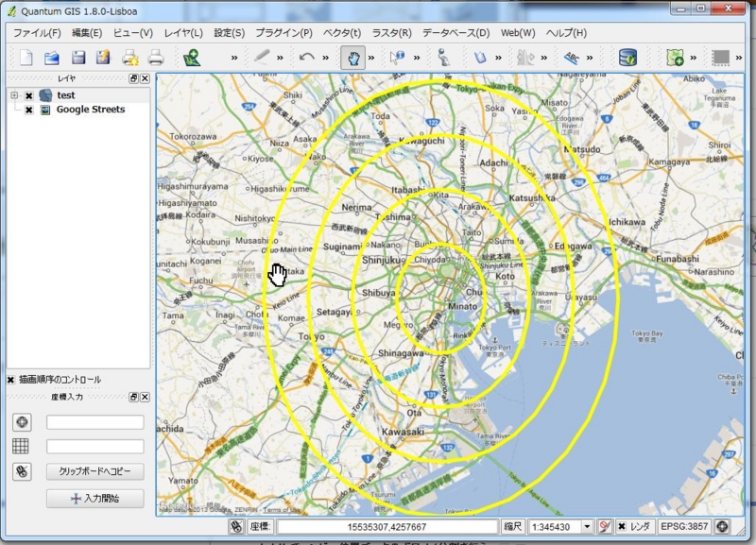Click the second 座標入力 text field
Screen dimensions: 756x545
tap(95, 446)
